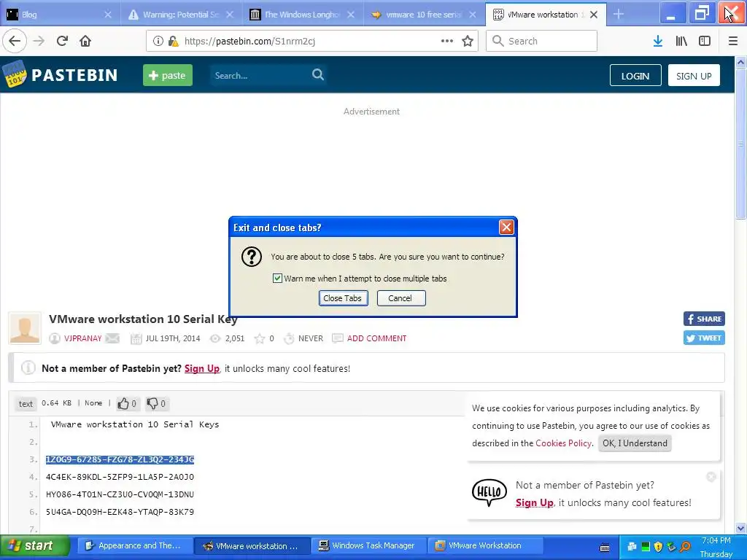Select serial key line 4C4EK-89KDL
Image resolution: width=747 pixels, height=560 pixels.
click(120, 477)
